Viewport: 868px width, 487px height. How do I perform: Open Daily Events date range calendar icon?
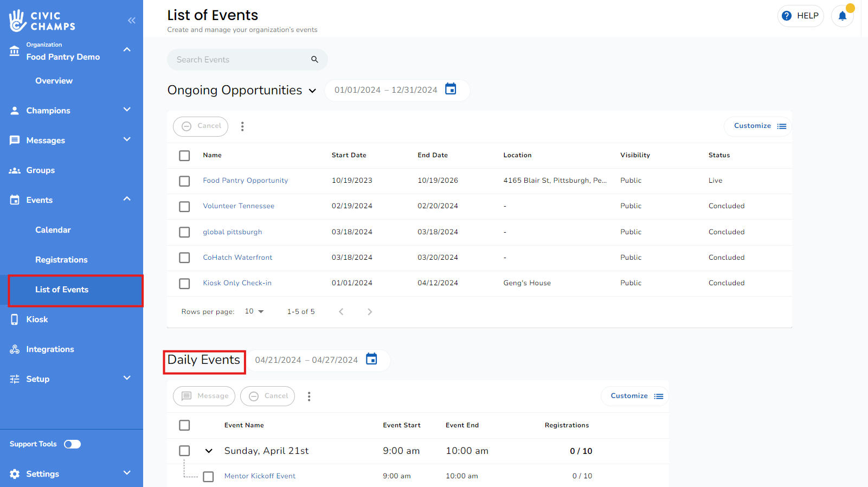[371, 359]
